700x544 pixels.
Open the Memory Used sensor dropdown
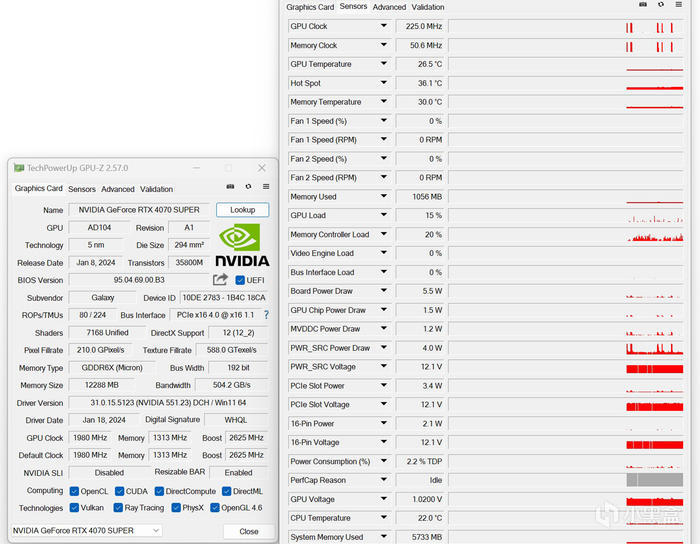(383, 196)
